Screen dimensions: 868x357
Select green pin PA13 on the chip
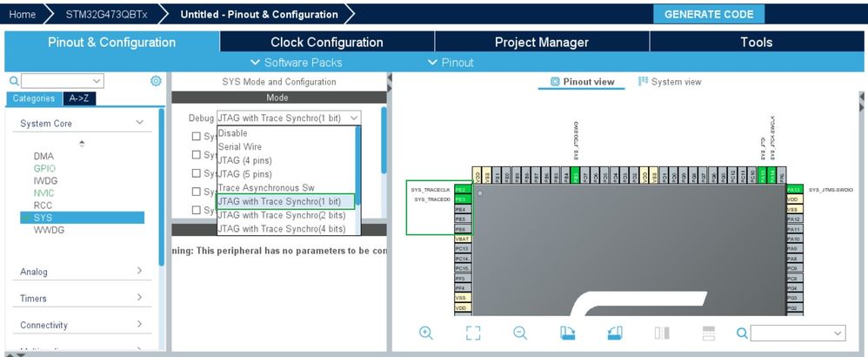[x=795, y=190]
